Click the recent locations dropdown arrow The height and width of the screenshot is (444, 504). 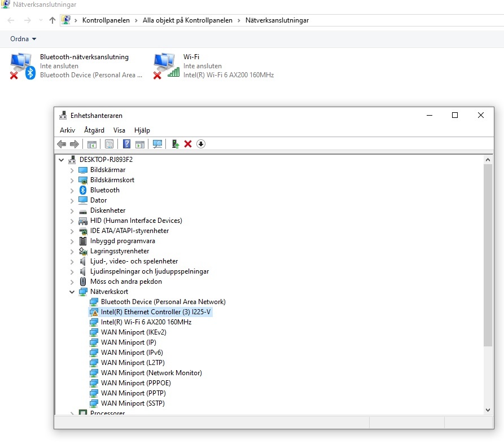41,20
